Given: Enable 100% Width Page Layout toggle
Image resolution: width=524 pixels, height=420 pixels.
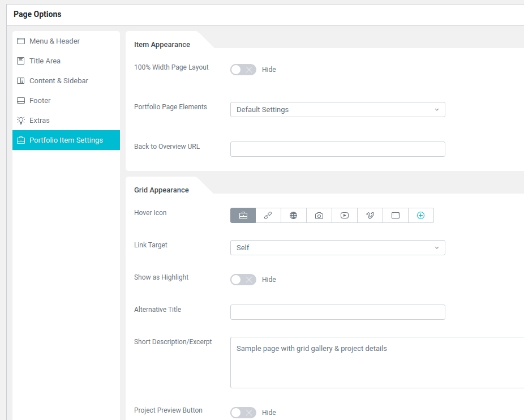Looking at the screenshot, I should [243, 70].
